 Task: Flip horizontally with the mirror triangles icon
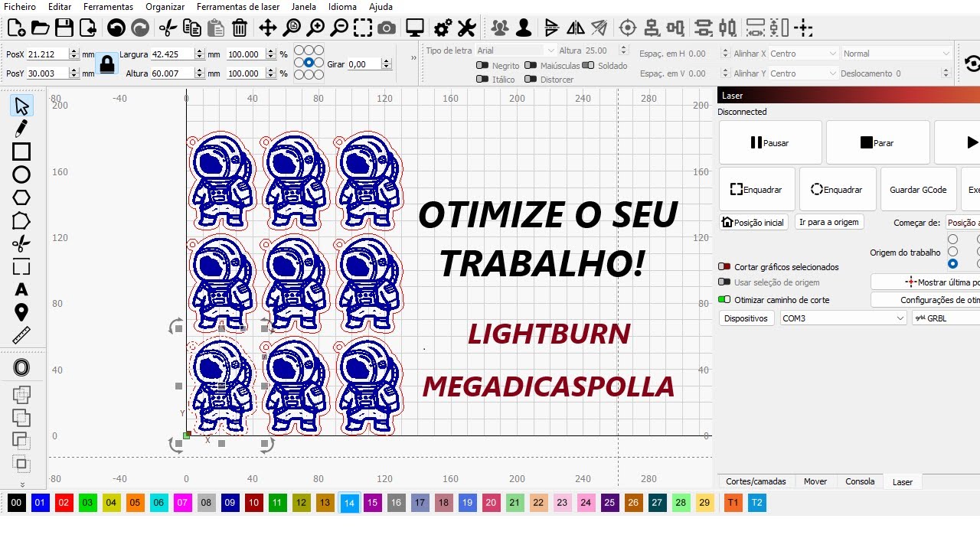pyautogui.click(x=576, y=28)
